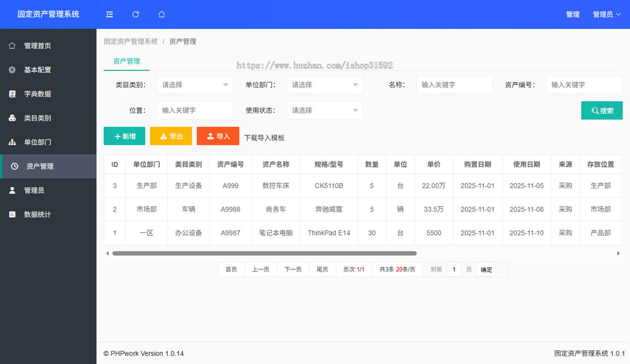The image size is (630, 364).
Task: Click the 类目类别 icon in sidebar
Action: [x=12, y=118]
